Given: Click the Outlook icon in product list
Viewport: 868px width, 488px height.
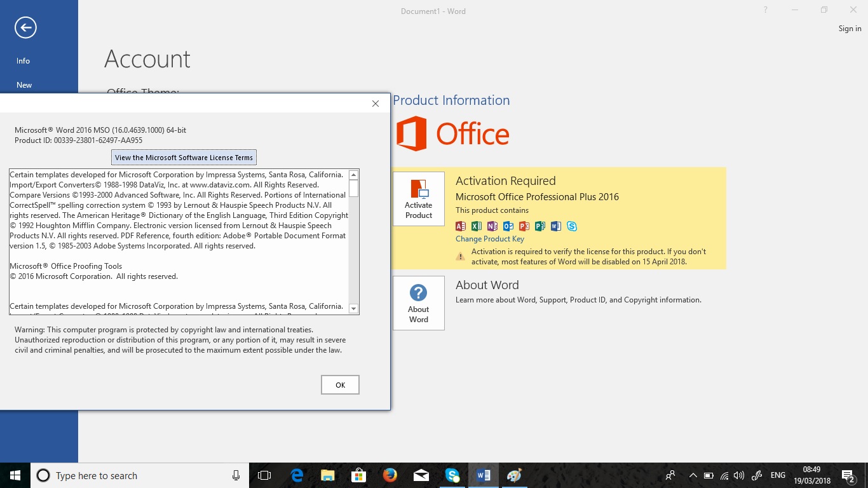Looking at the screenshot, I should click(x=508, y=226).
